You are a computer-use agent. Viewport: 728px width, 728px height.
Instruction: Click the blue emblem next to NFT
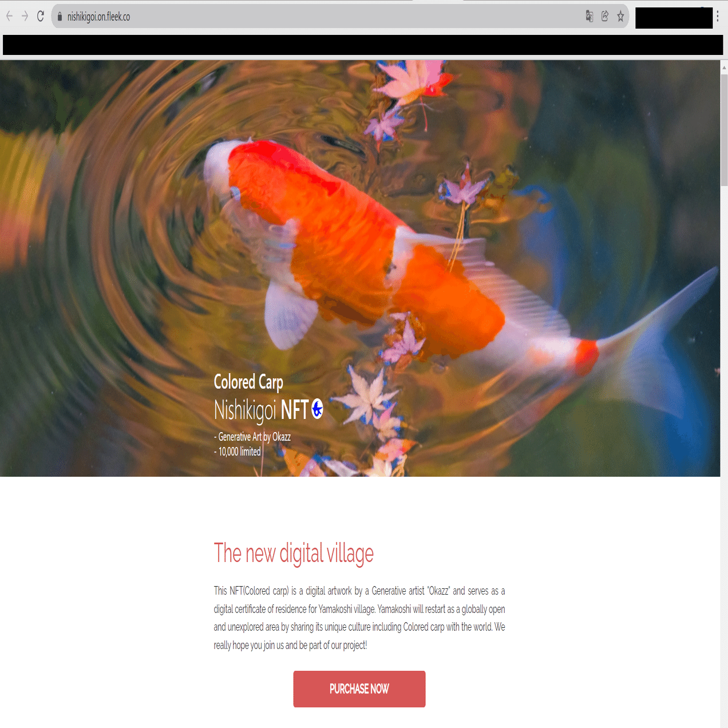tap(317, 409)
